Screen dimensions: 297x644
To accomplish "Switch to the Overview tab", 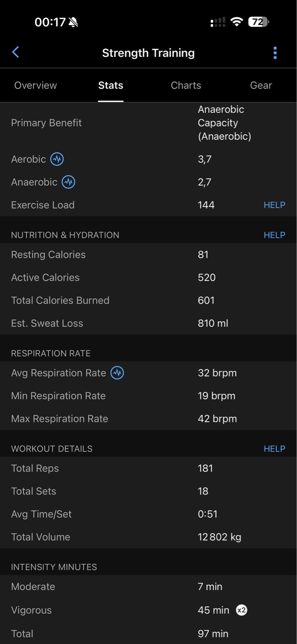I will click(x=35, y=85).
